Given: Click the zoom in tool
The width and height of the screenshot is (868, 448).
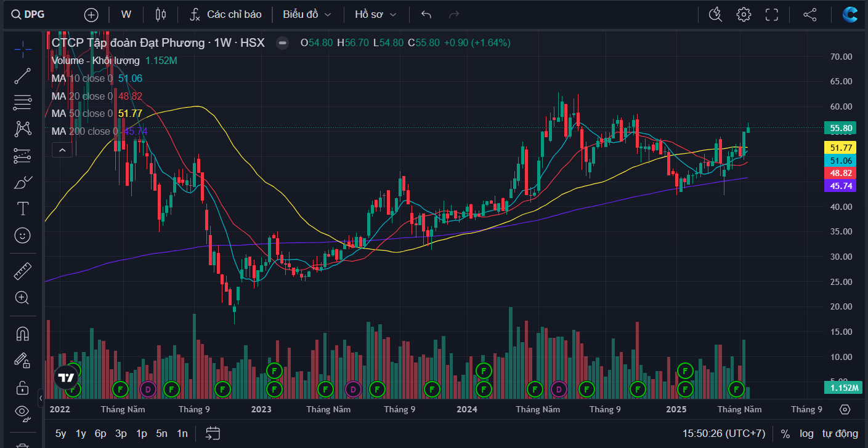Looking at the screenshot, I should coord(23,298).
